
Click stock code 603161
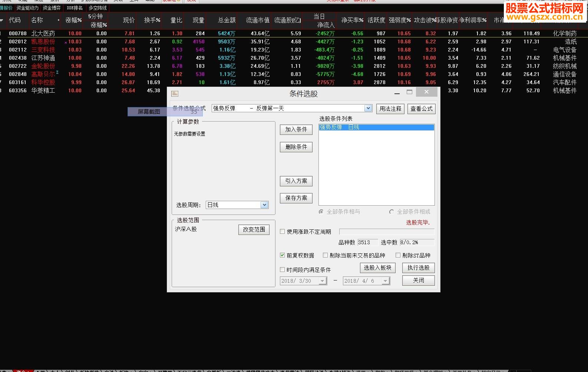point(18,82)
